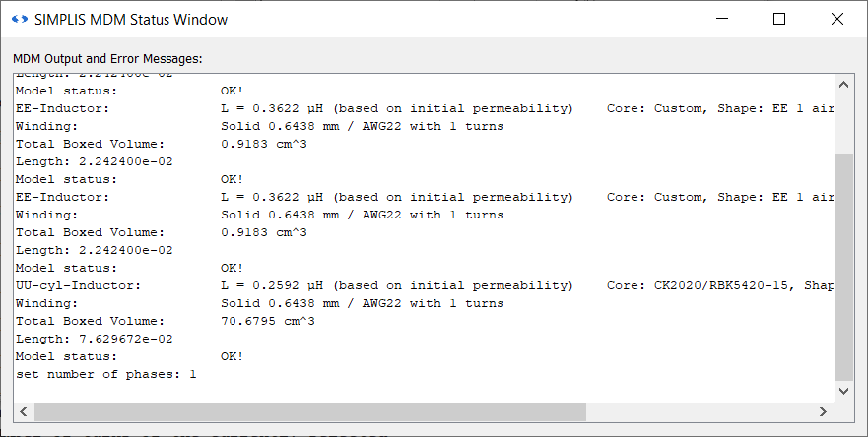Click the horizontal scrollbar left arrow

(23, 411)
